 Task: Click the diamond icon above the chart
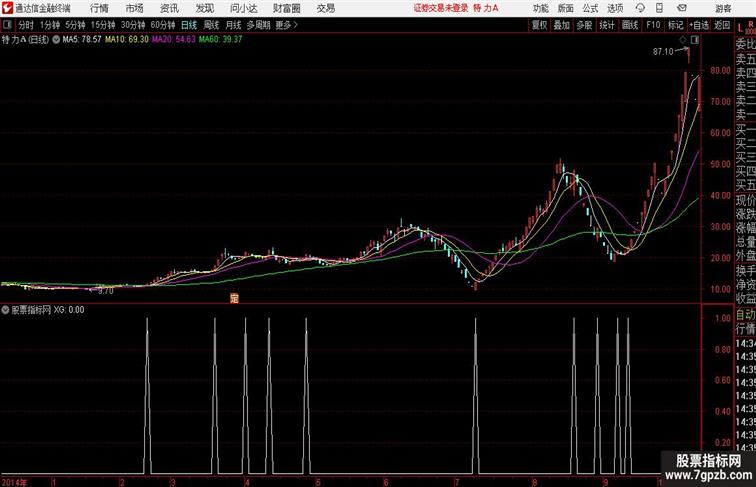click(x=683, y=40)
